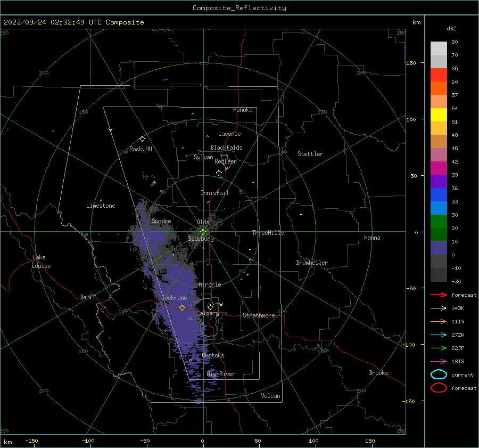Click the green 22JP arrow icon

coord(439,348)
